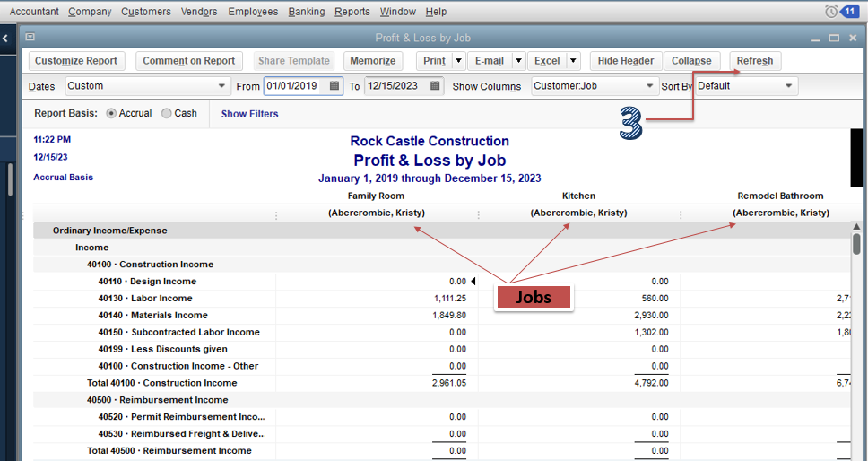Click the 1,302.00 Subcontracted Labor amount
Screen dimensions: 868x461
click(x=652, y=333)
